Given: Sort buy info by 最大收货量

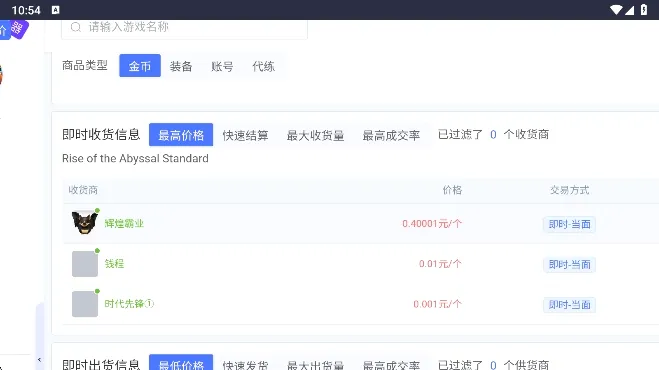Looking at the screenshot, I should 316,135.
